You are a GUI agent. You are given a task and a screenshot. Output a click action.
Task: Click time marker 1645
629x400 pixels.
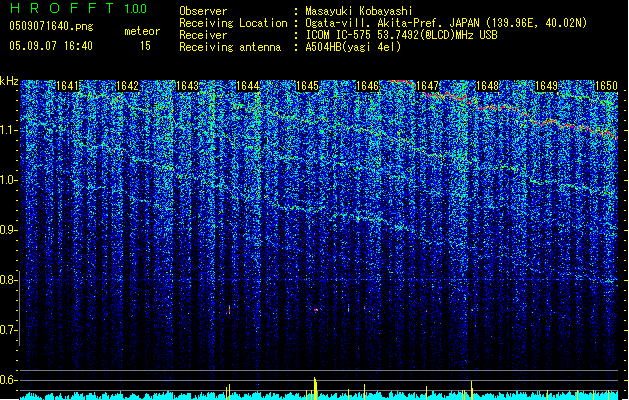pos(307,86)
